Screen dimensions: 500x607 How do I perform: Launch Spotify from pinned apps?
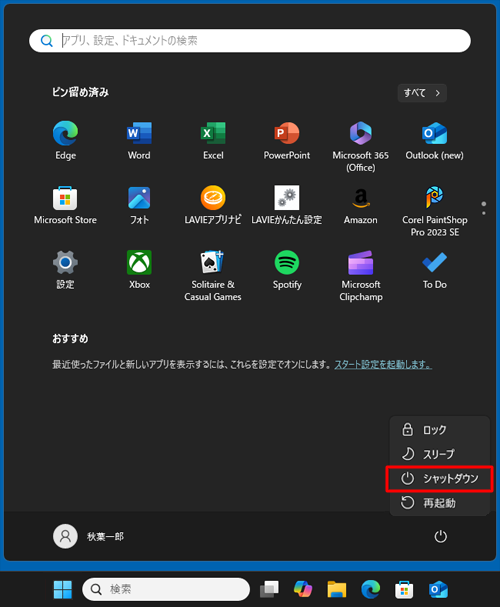[287, 270]
